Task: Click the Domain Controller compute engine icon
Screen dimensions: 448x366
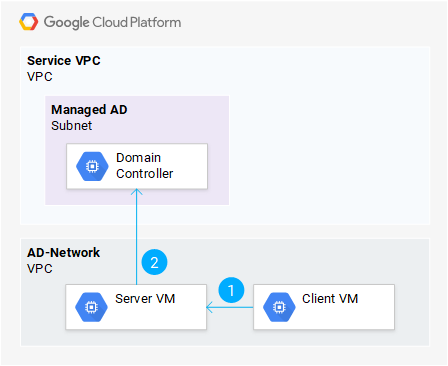Action: click(x=92, y=166)
